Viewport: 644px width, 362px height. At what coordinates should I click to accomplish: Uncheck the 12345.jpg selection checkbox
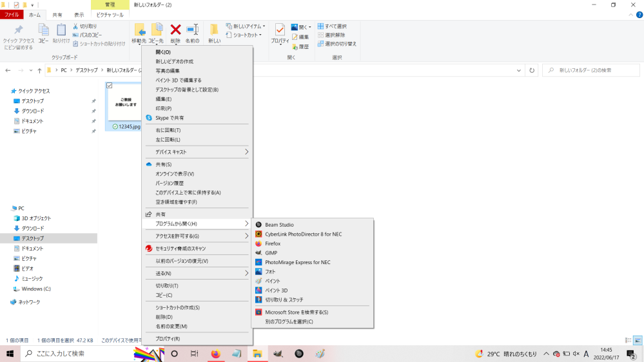[x=109, y=86]
